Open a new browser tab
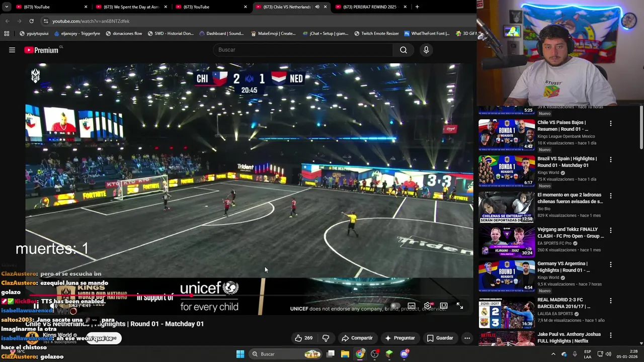Screen dimensions: 644x362 [417, 7]
